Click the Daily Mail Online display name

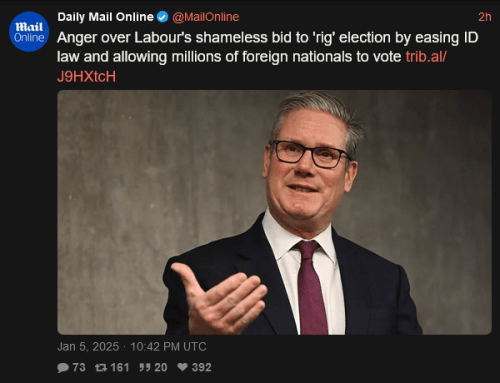105,17
